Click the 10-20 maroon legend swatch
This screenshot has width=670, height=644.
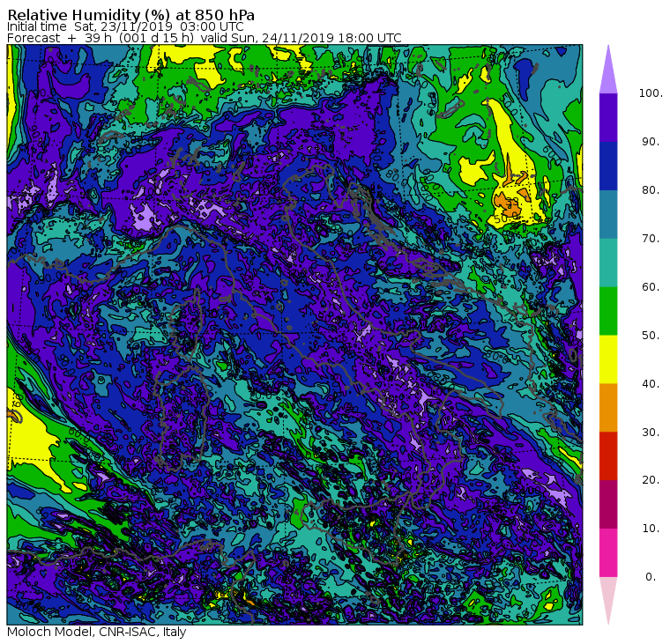(x=608, y=504)
